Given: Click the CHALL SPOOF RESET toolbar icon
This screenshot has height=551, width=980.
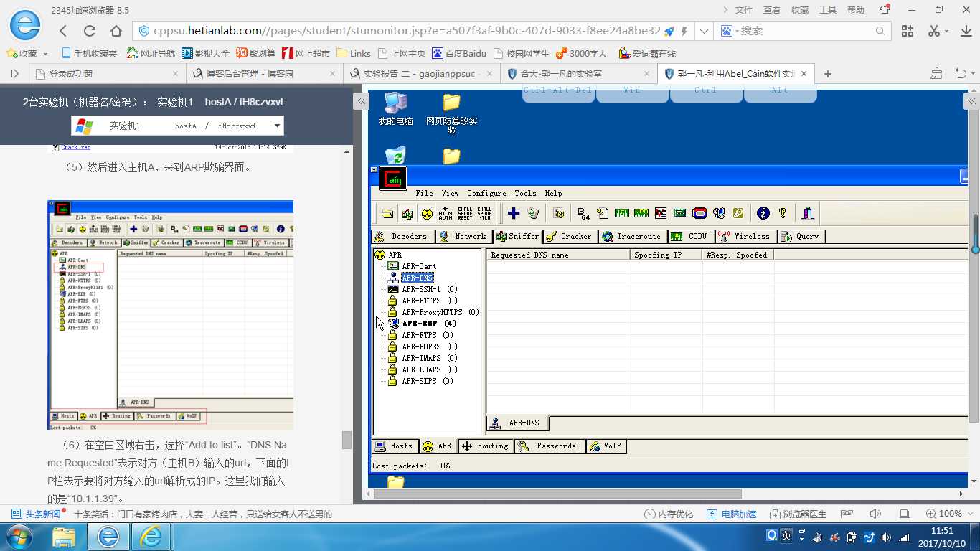Looking at the screenshot, I should pos(465,213).
